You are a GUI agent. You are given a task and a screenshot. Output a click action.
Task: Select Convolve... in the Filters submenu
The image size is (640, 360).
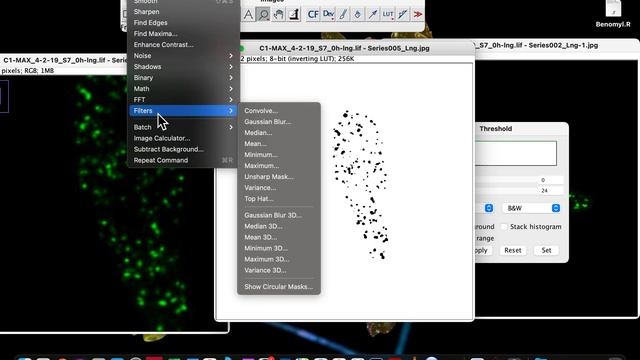[x=279, y=111]
